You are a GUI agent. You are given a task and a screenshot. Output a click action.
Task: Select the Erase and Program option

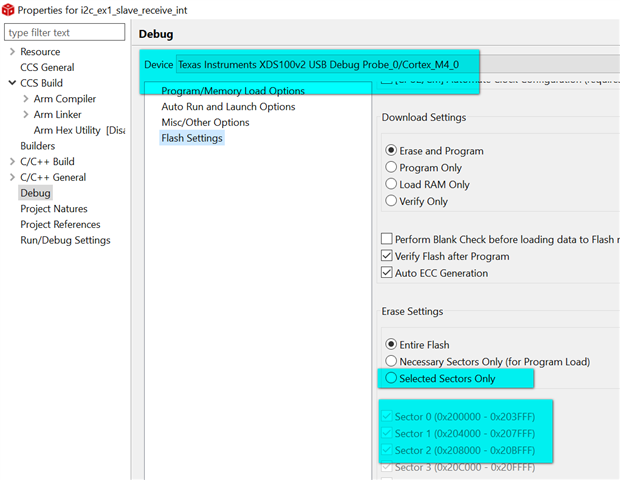[391, 151]
